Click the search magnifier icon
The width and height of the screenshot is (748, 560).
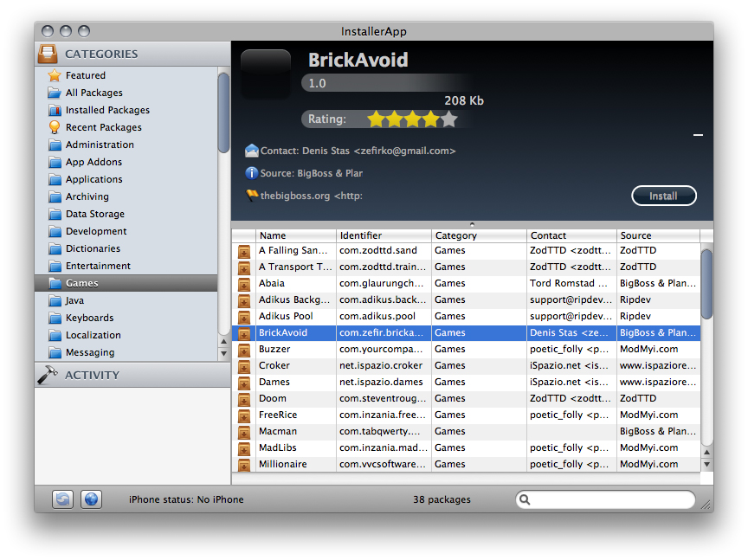[525, 499]
